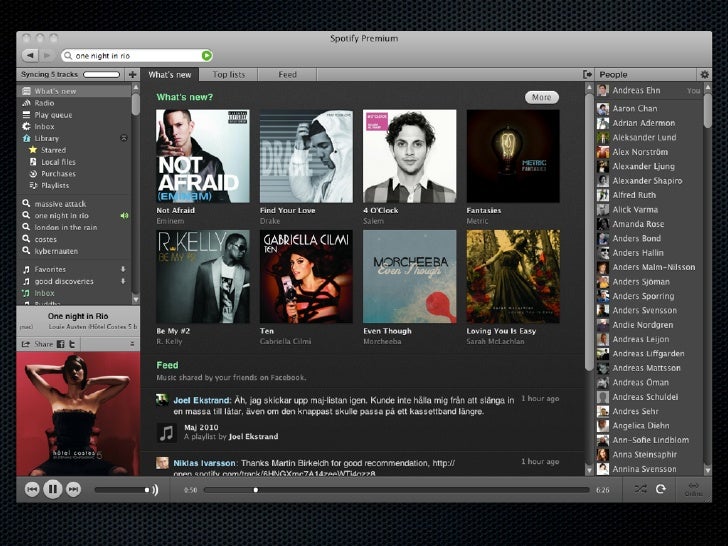The width and height of the screenshot is (728, 546).
Task: Add a new playlist with plus button
Action: [x=132, y=74]
